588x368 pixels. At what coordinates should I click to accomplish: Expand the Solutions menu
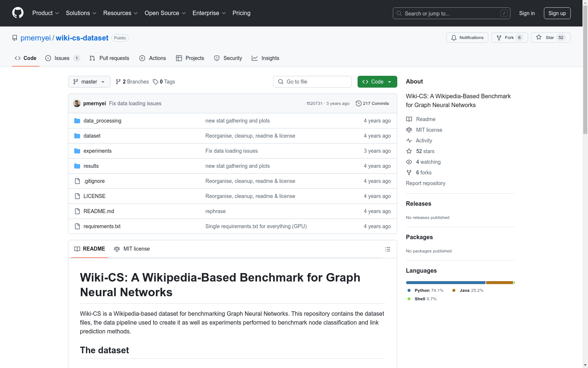pyautogui.click(x=81, y=13)
